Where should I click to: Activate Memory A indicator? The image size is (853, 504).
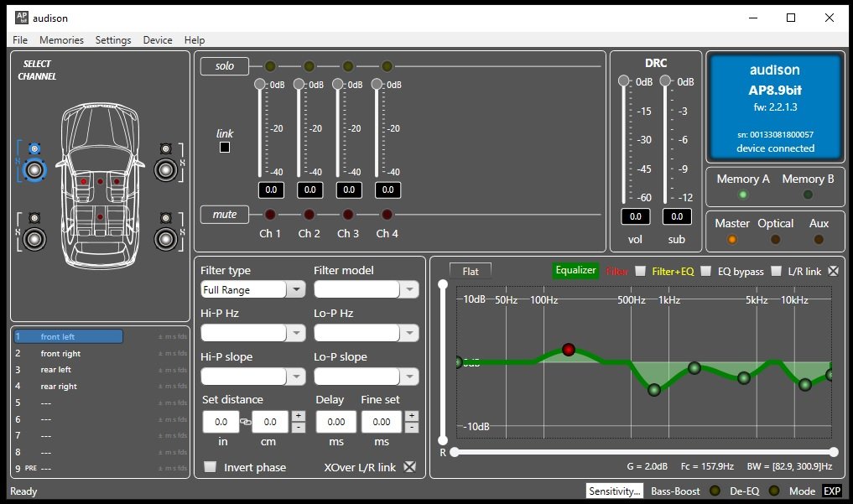coord(742,195)
